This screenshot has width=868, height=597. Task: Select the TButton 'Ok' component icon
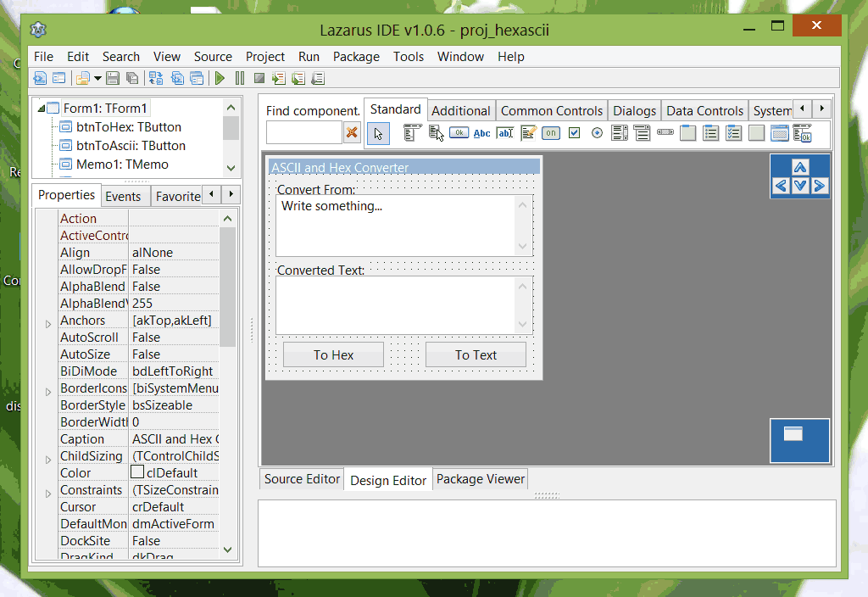(x=459, y=133)
